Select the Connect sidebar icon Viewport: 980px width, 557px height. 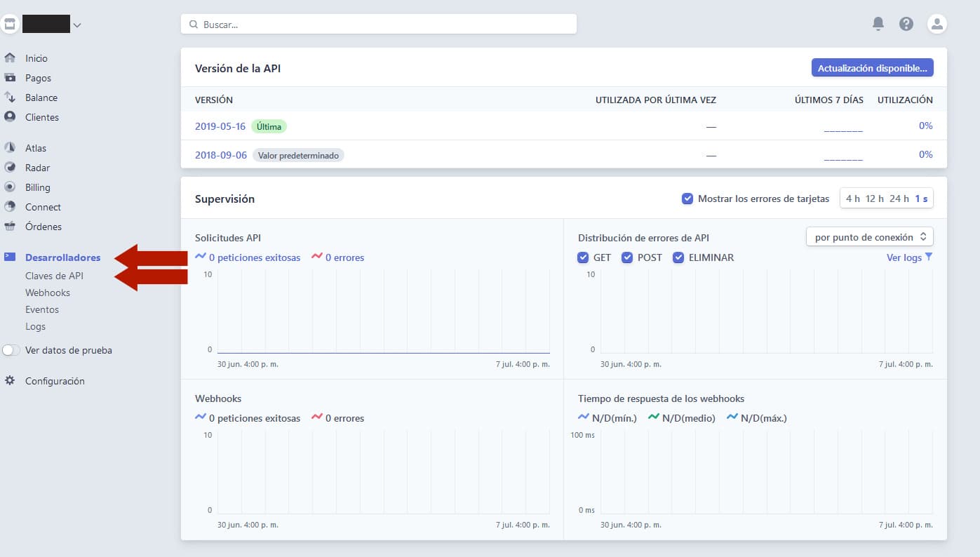pos(10,207)
